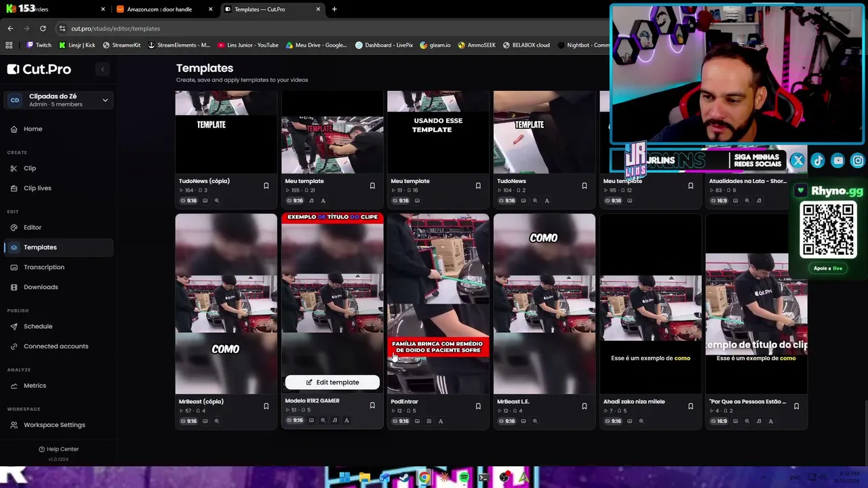
Task: Open the Linsjr | Kick bookmark
Action: click(x=77, y=45)
